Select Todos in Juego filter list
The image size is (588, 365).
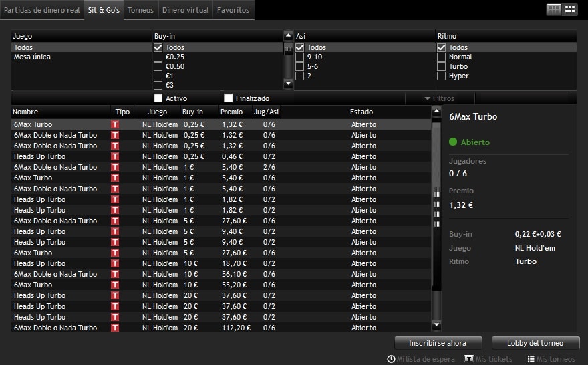82,47
